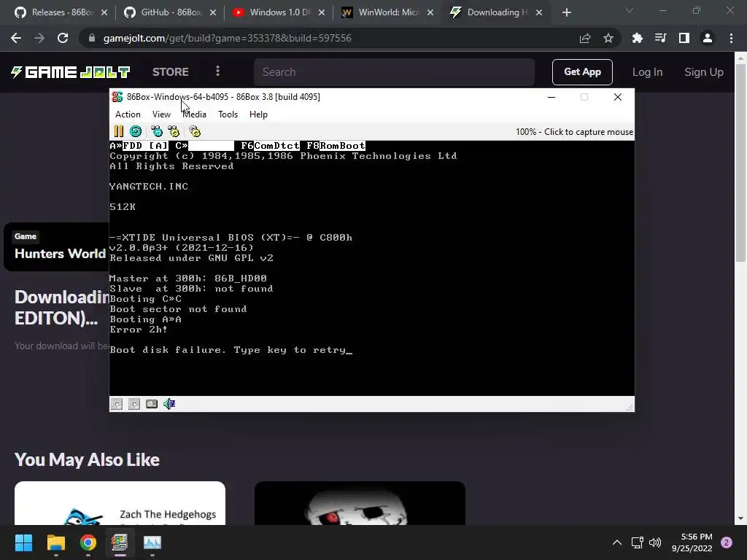This screenshot has width=747, height=560.
Task: Show hidden system tray icons
Action: point(616,542)
